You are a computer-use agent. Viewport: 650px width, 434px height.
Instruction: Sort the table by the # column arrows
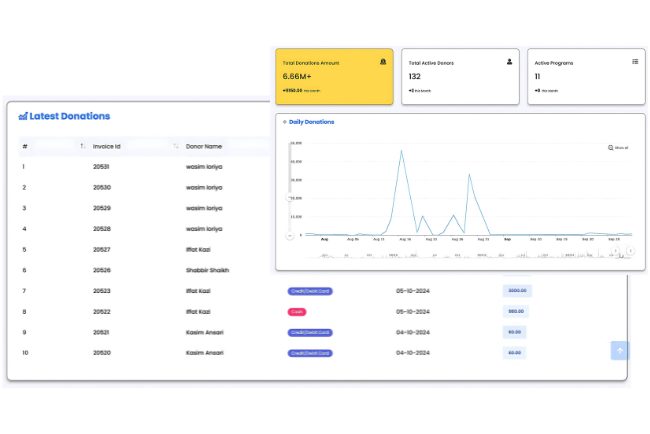83,146
